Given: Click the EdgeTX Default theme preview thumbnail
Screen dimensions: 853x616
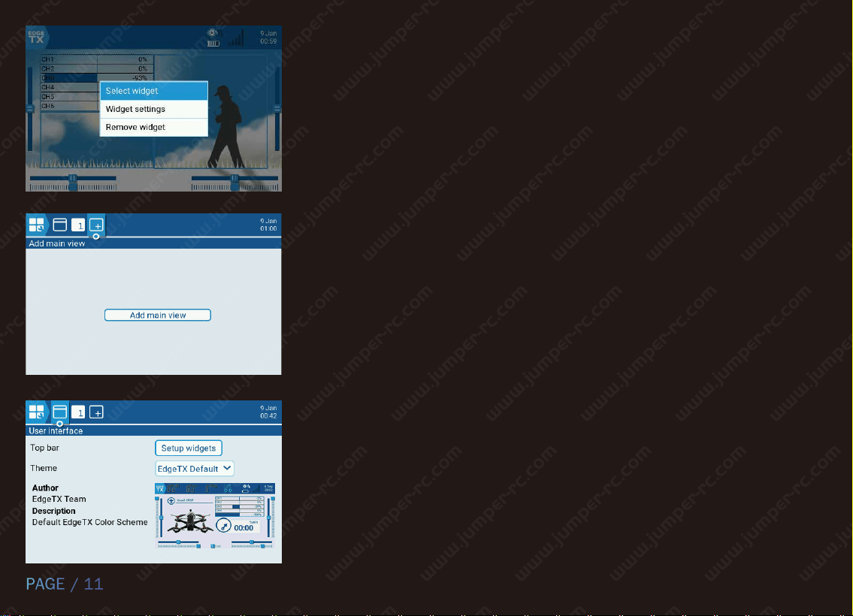Looking at the screenshot, I should (215, 515).
